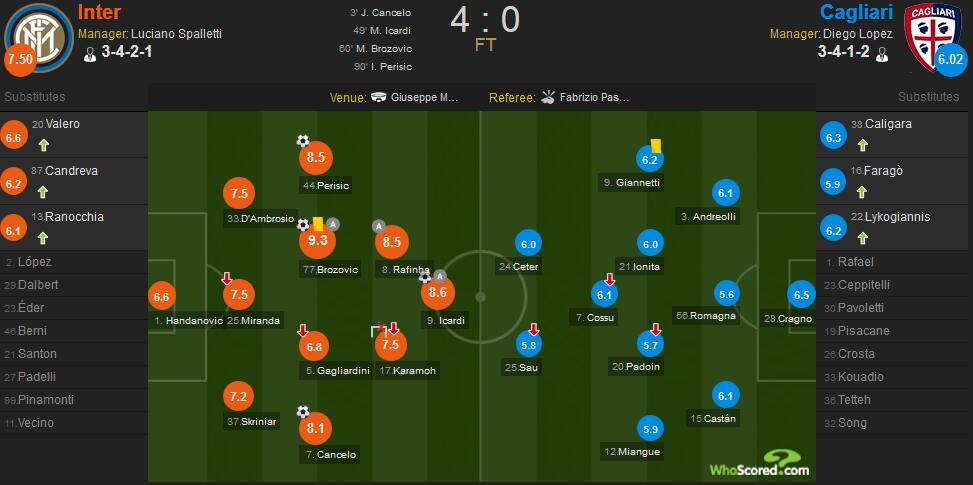Select Icardi's 8.6 rating circle
This screenshot has height=485, width=973.
tap(438, 293)
